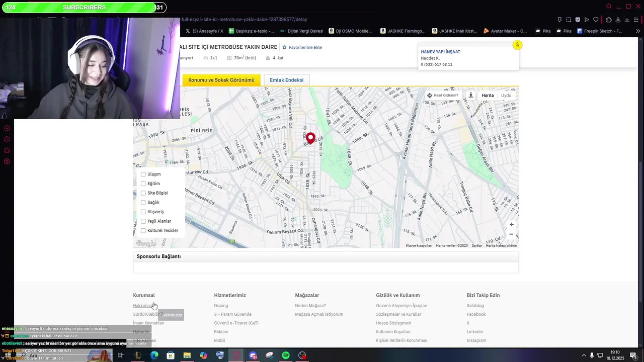Open Microsoft Edge from the taskbar
Viewport: 644px width, 362px height.
(154, 355)
